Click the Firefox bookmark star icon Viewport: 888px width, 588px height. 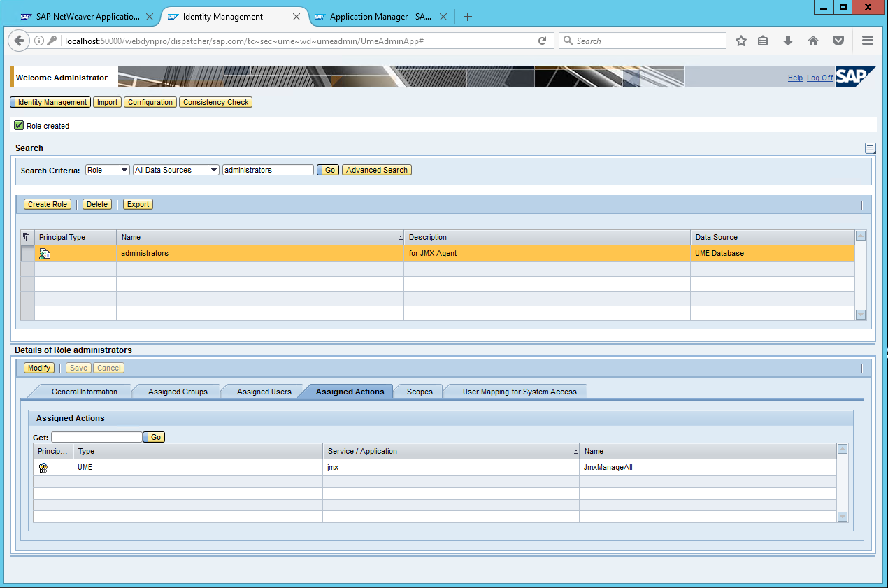tap(741, 41)
